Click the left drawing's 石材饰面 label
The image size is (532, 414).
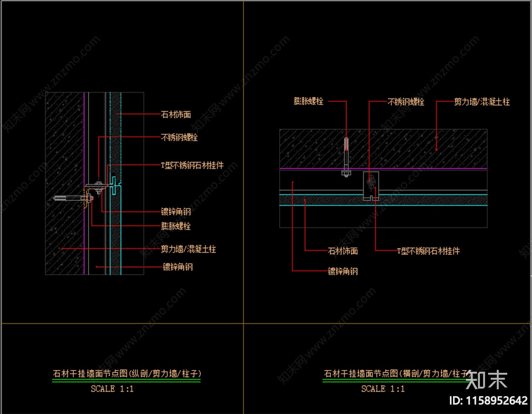coord(176,115)
